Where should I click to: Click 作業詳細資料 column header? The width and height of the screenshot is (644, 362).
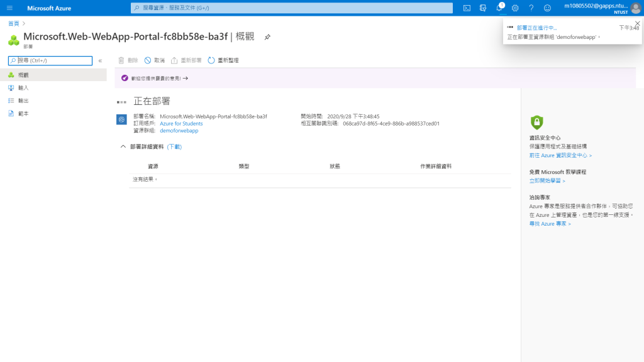coord(436,166)
